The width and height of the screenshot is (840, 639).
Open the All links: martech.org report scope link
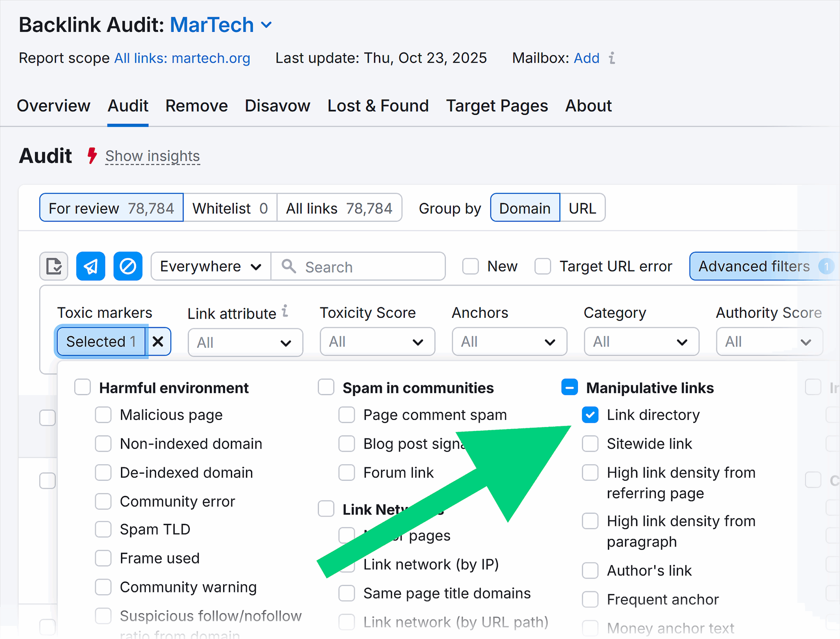coord(182,58)
